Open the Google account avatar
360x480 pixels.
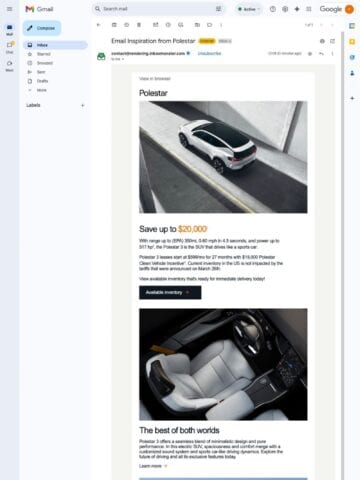coord(349,9)
